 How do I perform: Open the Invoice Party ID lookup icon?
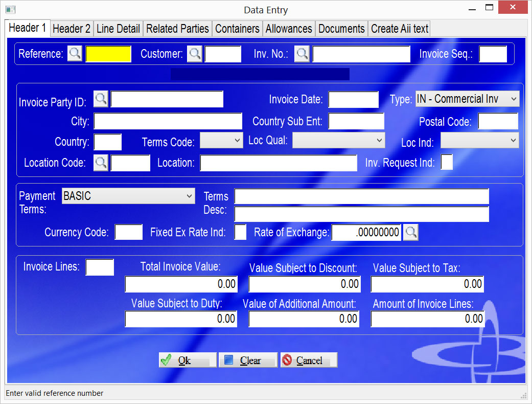[x=101, y=99]
